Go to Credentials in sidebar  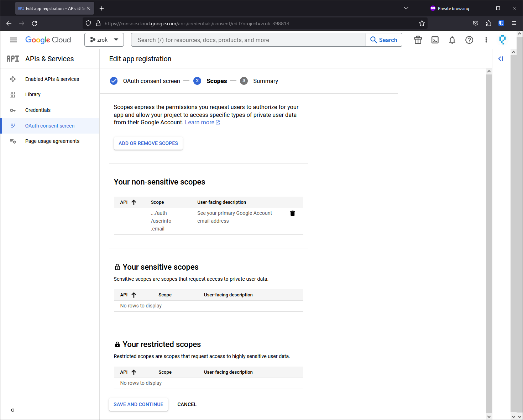coord(38,110)
